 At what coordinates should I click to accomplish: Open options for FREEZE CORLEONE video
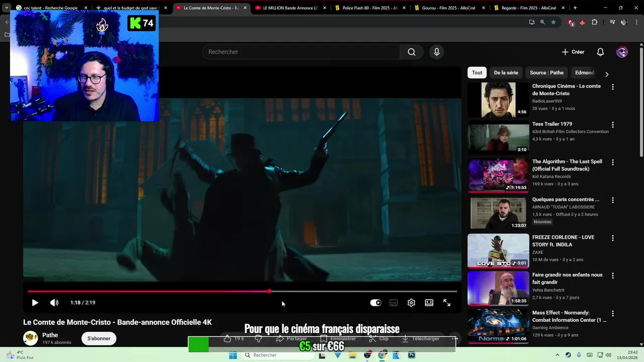(x=612, y=238)
